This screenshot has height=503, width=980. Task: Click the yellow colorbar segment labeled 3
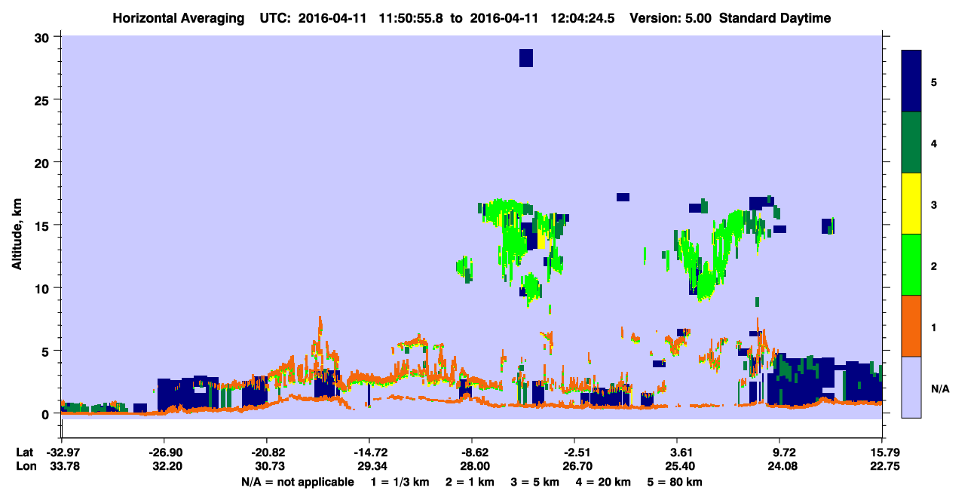911,204
